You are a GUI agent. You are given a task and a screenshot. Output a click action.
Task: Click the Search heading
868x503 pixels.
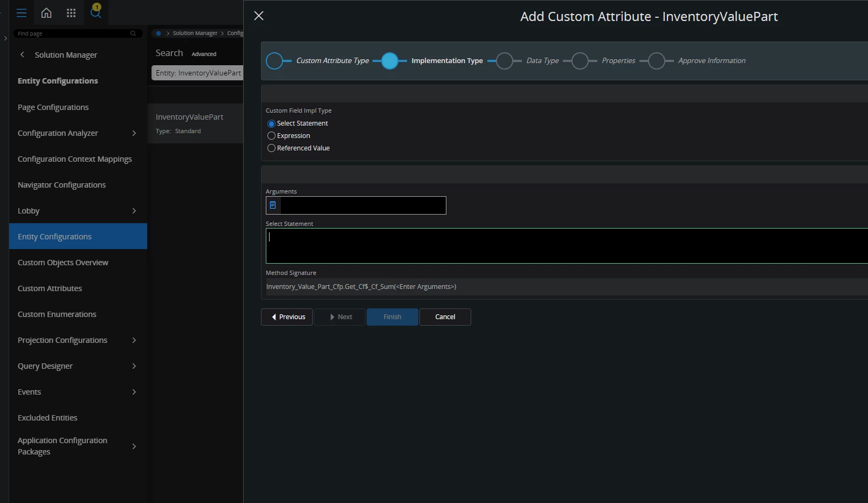coord(169,53)
